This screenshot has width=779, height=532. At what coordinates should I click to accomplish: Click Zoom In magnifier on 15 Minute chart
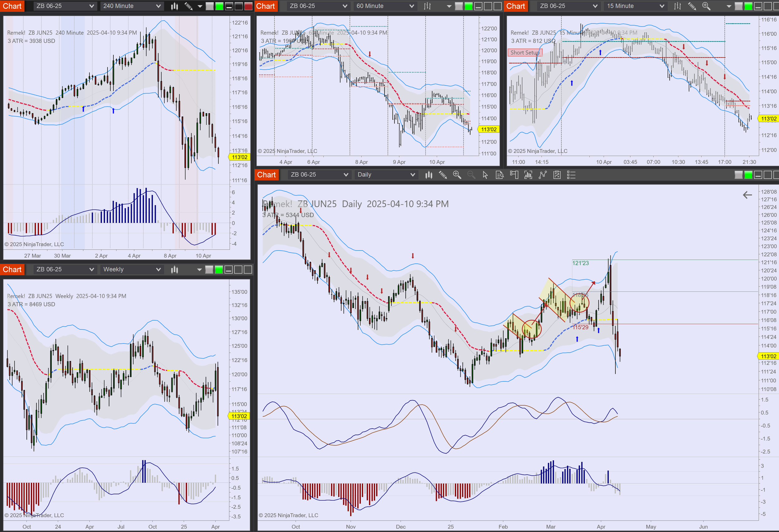706,6
